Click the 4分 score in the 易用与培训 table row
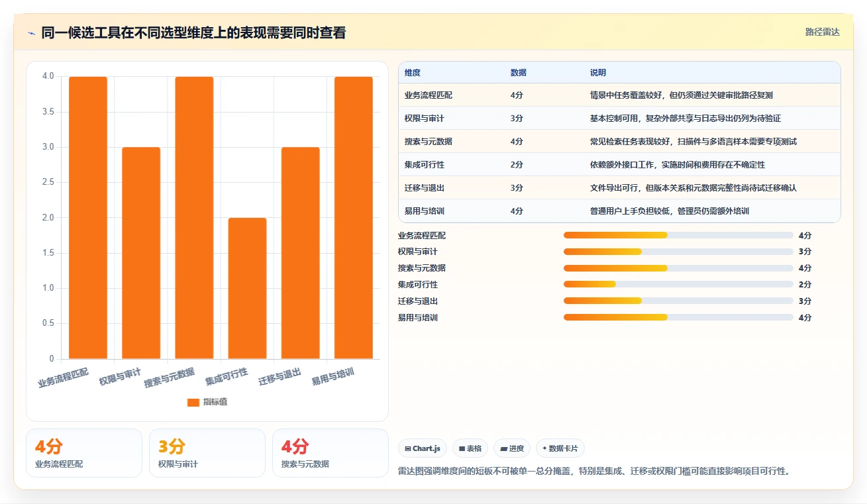The height and width of the screenshot is (504, 867). [x=517, y=211]
